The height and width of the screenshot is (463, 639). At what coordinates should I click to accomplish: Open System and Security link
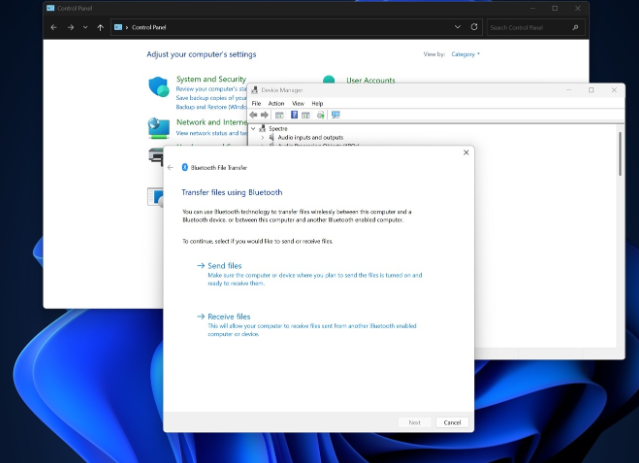pos(211,79)
